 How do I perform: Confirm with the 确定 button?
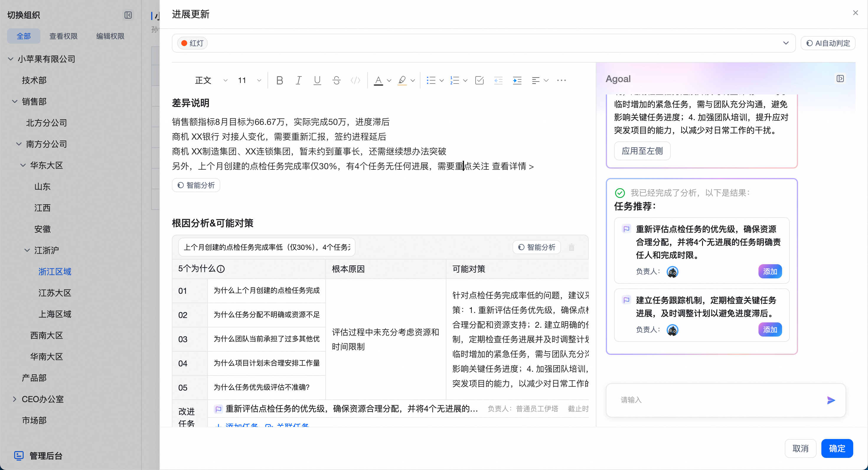pos(837,448)
